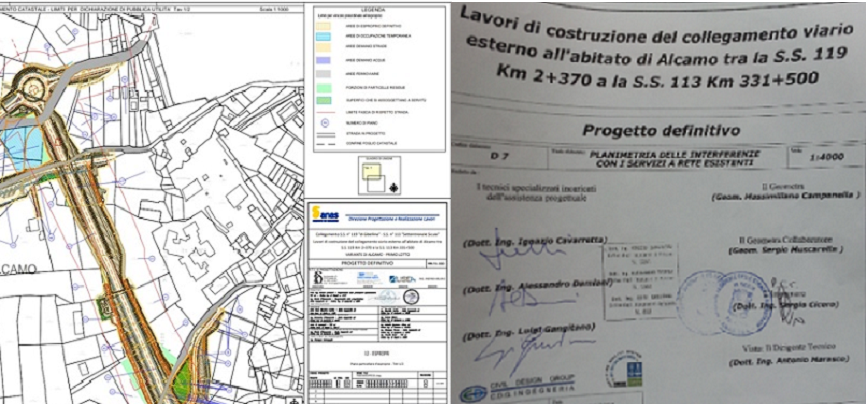Viewport: 866px width, 404px height.
Task: Click the 'Km 2+370 a la S.S. 113 Km 331+500' line
Action: [656, 76]
